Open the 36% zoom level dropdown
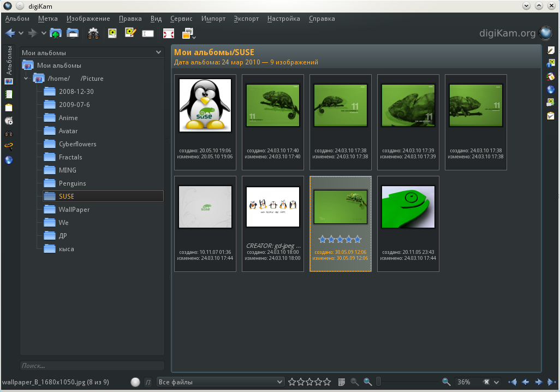Screen dimensions: 560x392 pos(497,382)
